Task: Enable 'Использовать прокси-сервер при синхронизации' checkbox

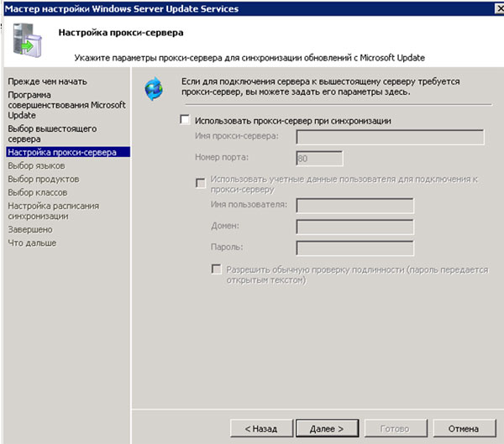Action: coord(186,121)
